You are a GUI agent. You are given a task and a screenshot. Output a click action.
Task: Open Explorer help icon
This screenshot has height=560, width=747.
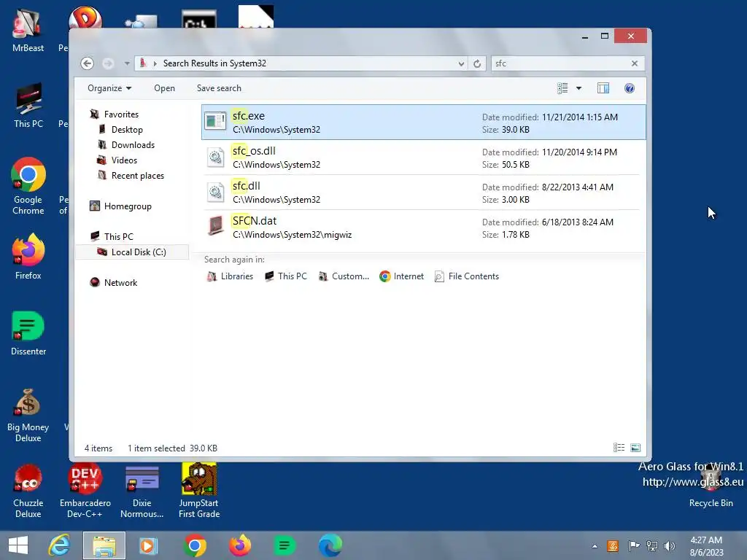(x=630, y=88)
